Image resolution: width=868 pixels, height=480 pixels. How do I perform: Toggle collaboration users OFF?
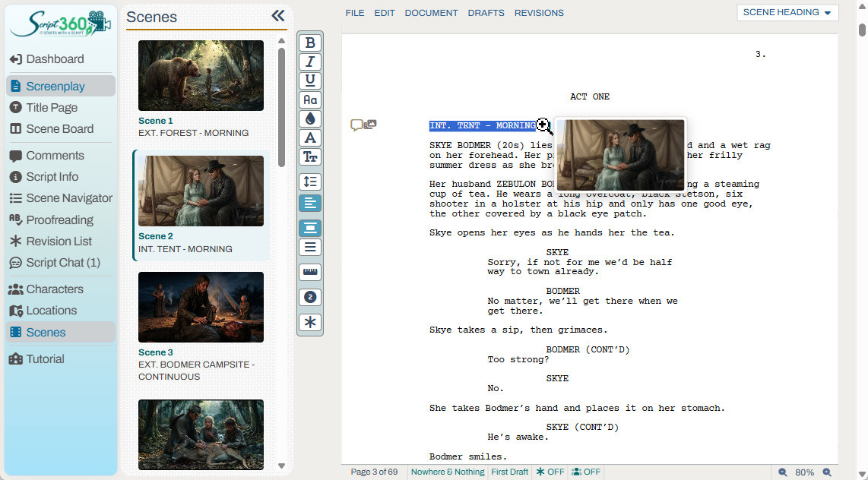coord(586,472)
